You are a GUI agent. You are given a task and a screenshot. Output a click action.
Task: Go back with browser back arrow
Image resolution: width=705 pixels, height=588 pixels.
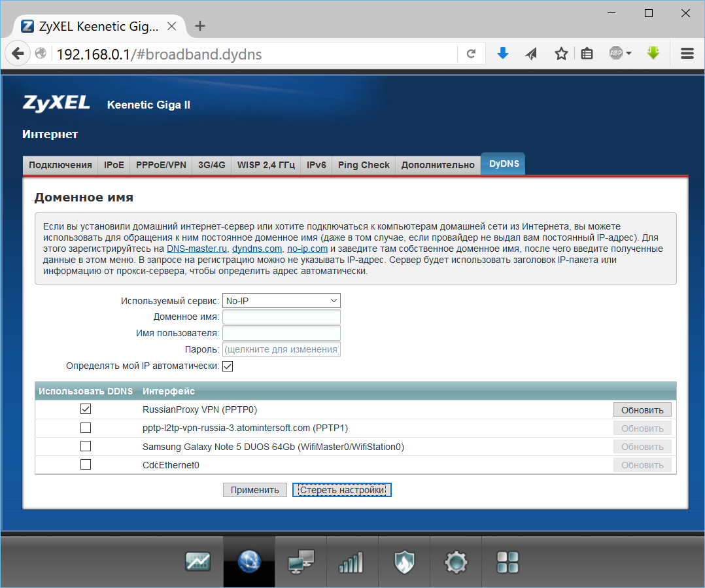point(18,54)
